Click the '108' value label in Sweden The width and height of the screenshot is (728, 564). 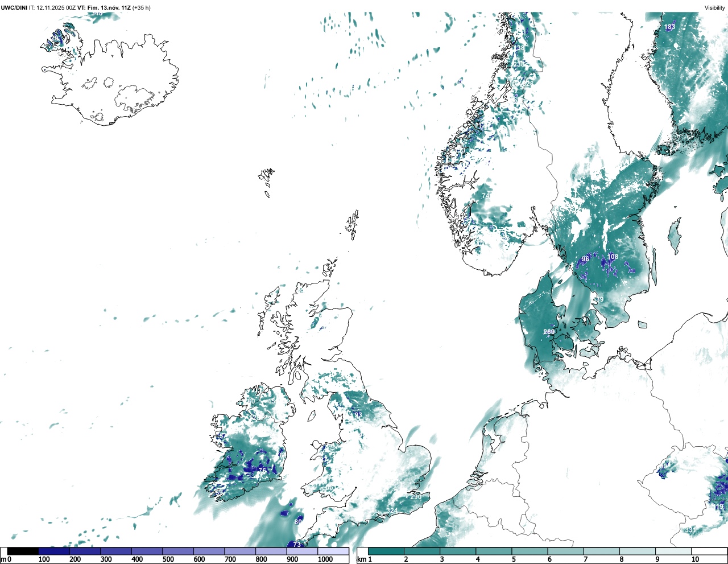coord(613,257)
